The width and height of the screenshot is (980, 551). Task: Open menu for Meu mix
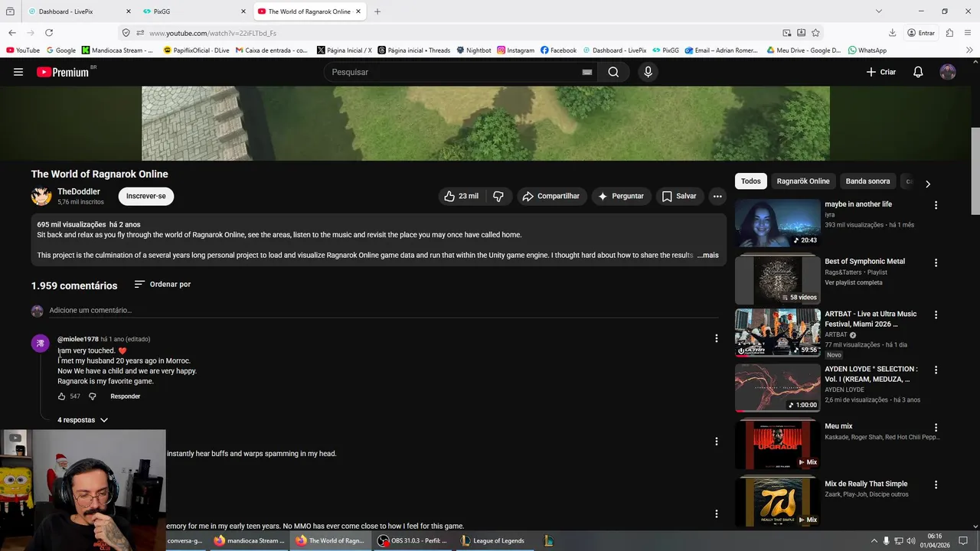[936, 427]
